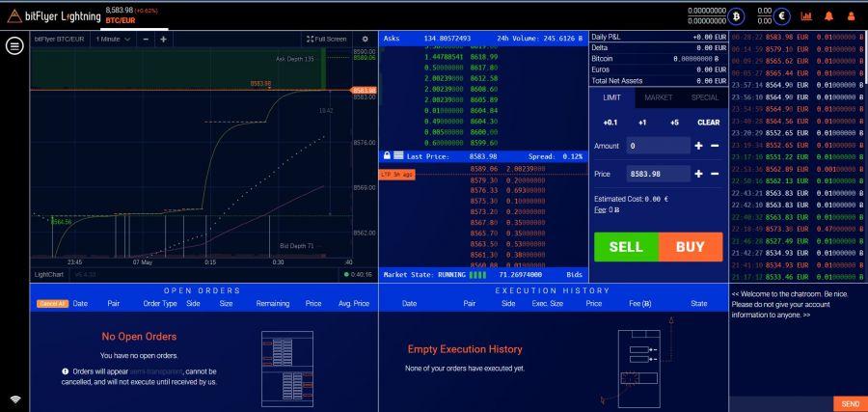Select bid price 8567.80 in order book

coord(483,223)
